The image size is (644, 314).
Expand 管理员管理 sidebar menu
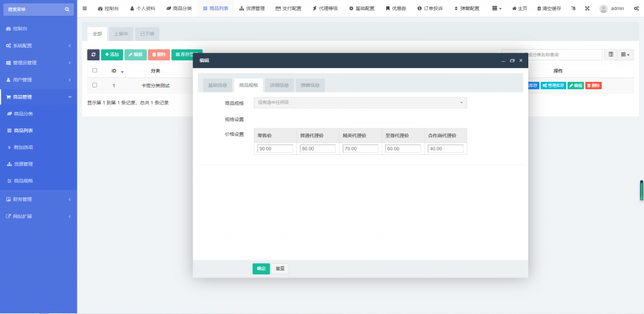point(38,63)
